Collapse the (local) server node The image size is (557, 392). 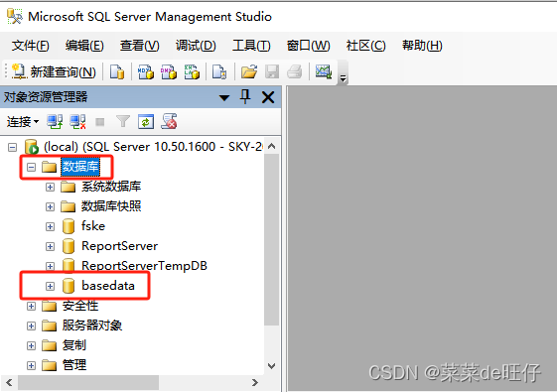click(13, 147)
